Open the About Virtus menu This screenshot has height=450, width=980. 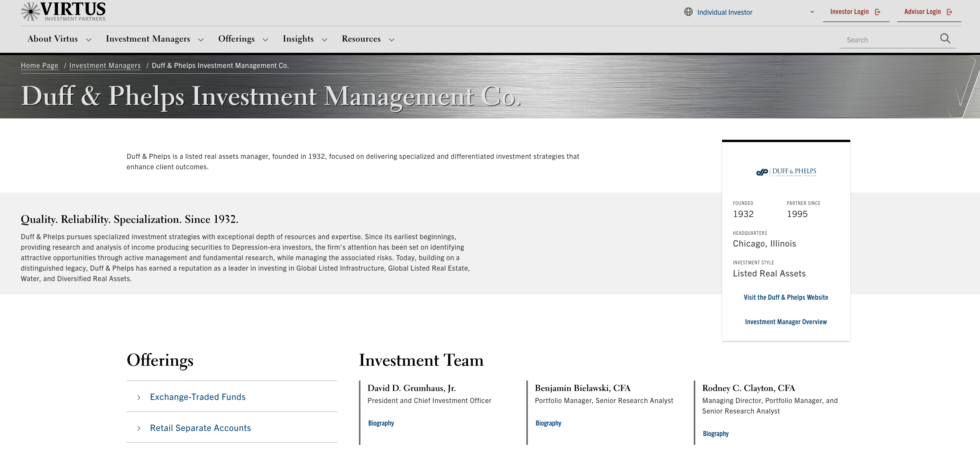click(x=53, y=39)
